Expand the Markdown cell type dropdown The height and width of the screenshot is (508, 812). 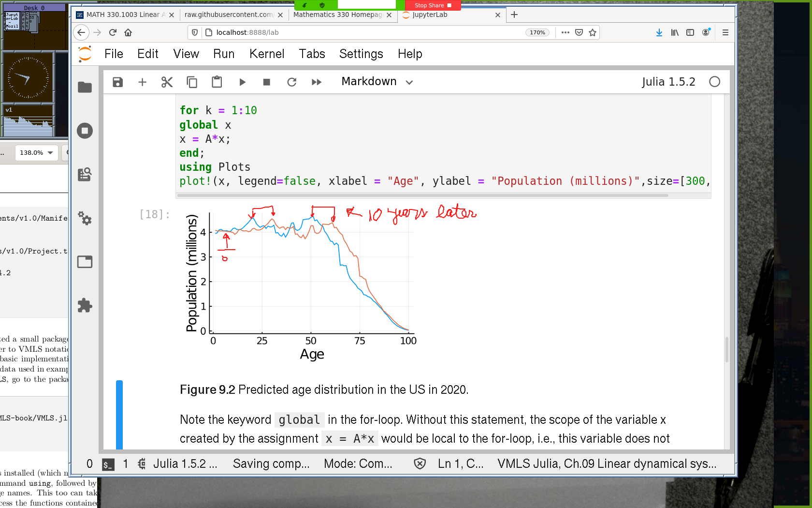tap(377, 82)
